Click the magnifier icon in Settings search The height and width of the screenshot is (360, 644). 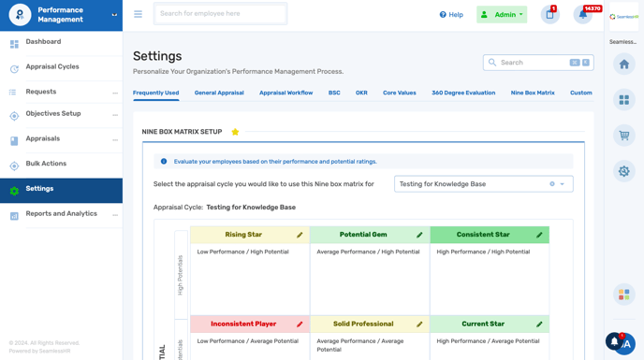point(492,63)
